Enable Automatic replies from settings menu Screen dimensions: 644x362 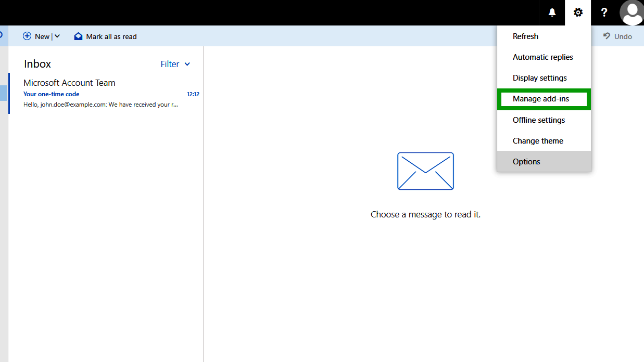pos(543,57)
